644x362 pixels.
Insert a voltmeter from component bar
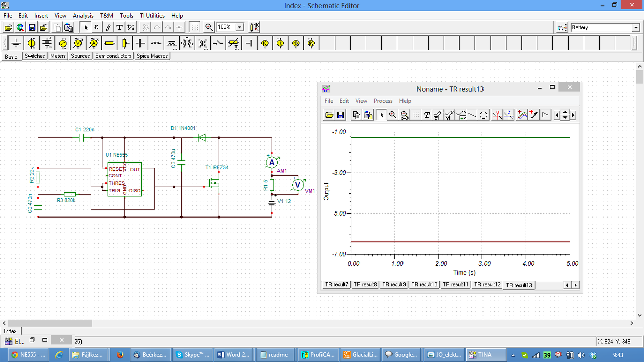(x=78, y=43)
